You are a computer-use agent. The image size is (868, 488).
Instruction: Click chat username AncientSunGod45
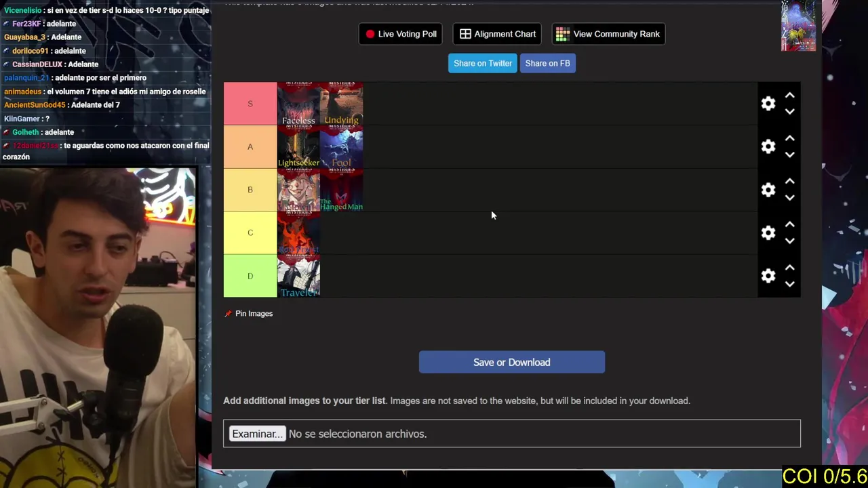tap(35, 105)
